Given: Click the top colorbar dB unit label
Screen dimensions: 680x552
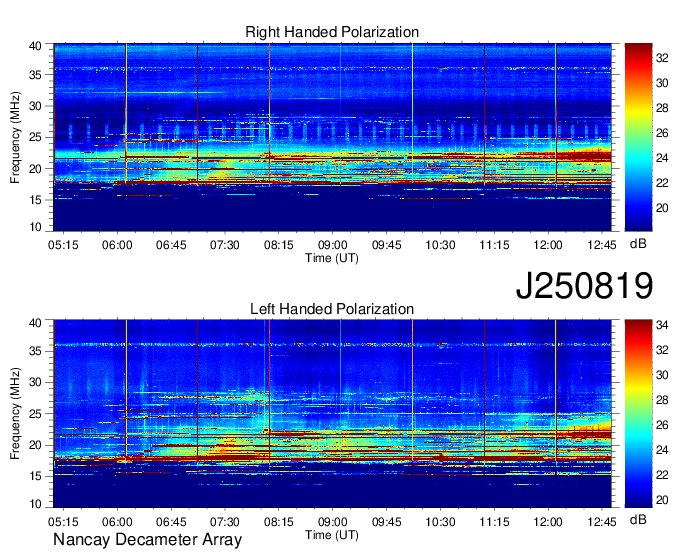Looking at the screenshot, I should tap(638, 244).
